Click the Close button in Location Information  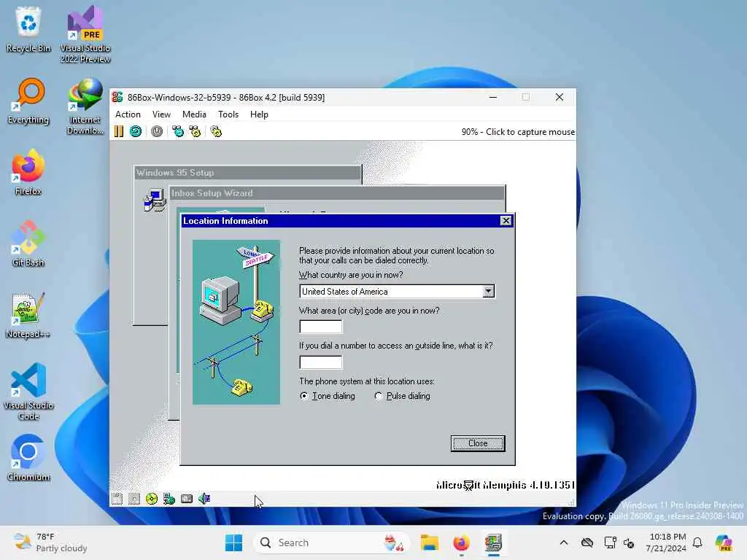pos(478,443)
